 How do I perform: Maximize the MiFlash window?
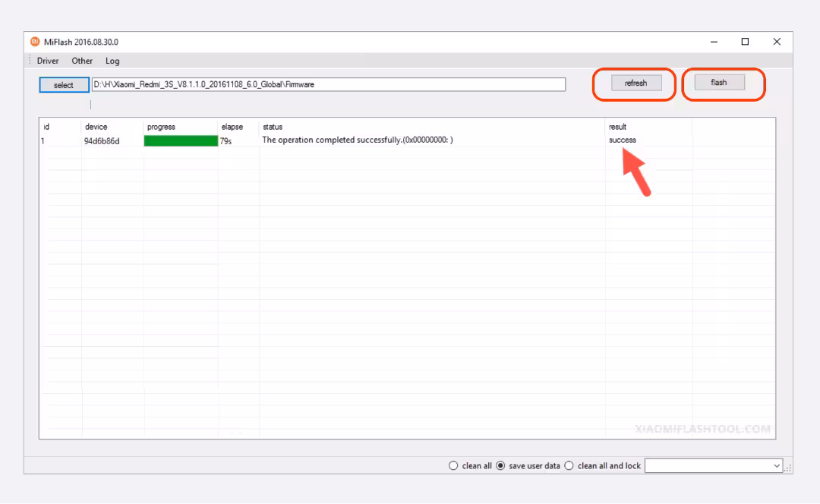(x=746, y=42)
